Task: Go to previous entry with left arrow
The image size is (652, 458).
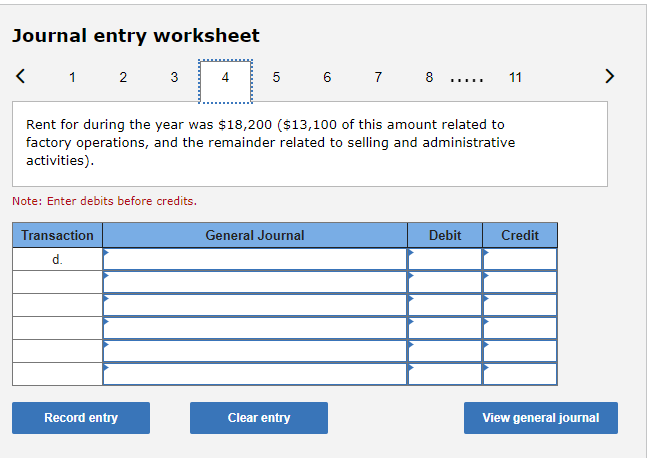Action: 20,76
